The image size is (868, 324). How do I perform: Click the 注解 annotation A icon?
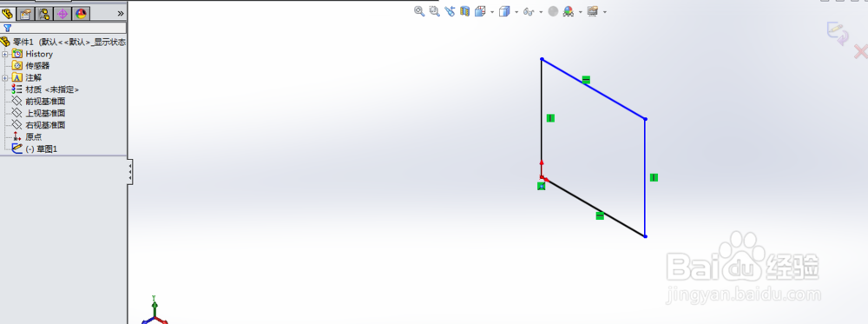coord(16,77)
